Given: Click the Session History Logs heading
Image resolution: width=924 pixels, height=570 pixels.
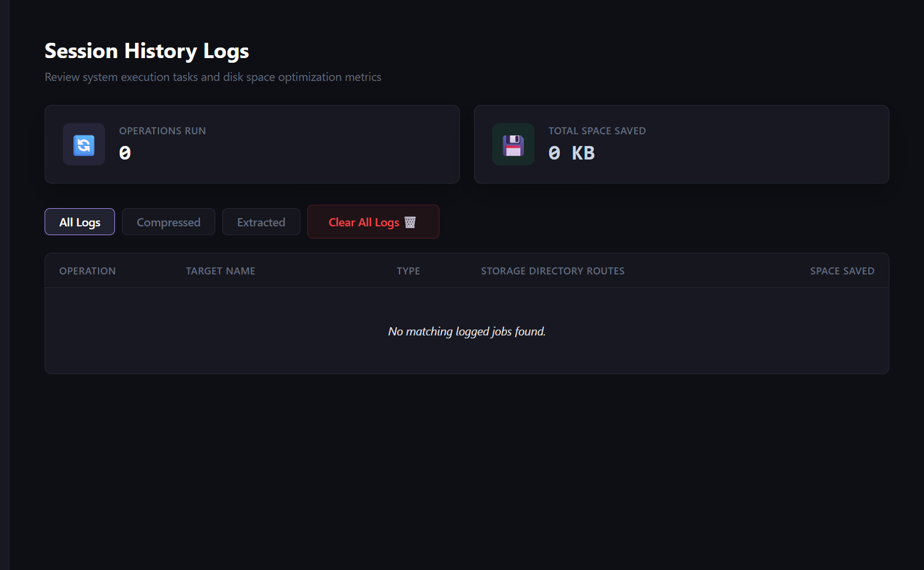Looking at the screenshot, I should coord(147,51).
